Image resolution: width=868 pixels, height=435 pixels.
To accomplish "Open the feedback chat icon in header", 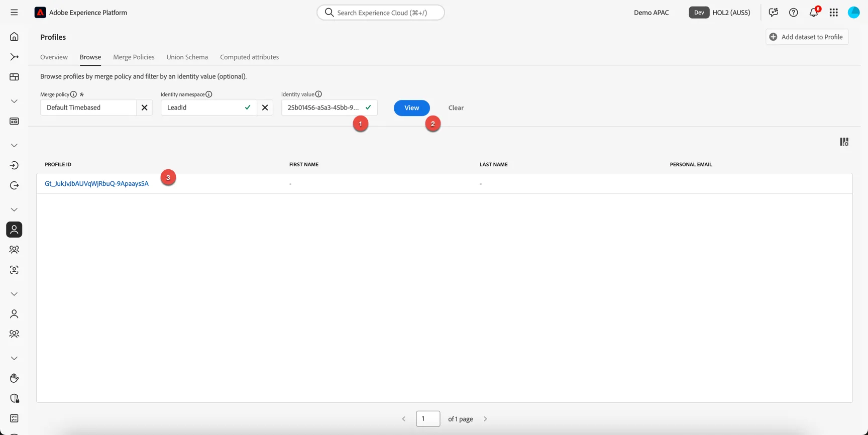I will [x=774, y=13].
